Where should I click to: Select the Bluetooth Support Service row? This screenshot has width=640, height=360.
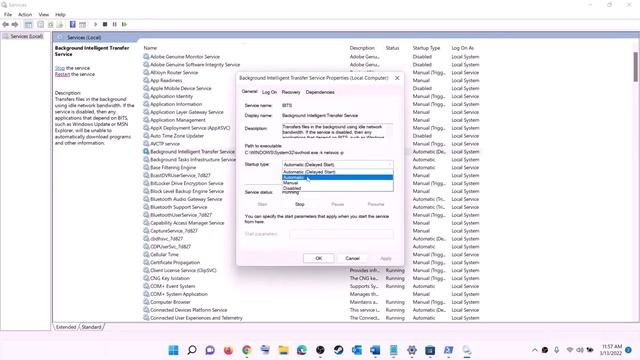[x=311, y=207]
